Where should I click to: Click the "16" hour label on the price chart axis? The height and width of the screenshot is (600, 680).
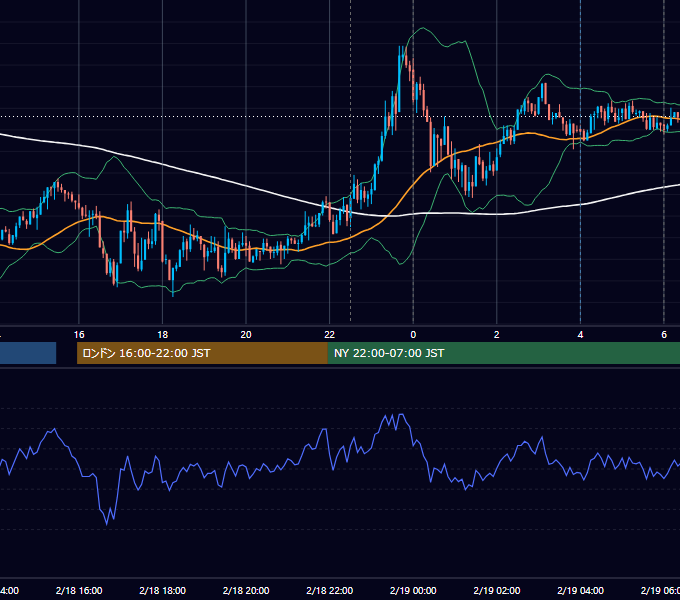[x=79, y=335]
